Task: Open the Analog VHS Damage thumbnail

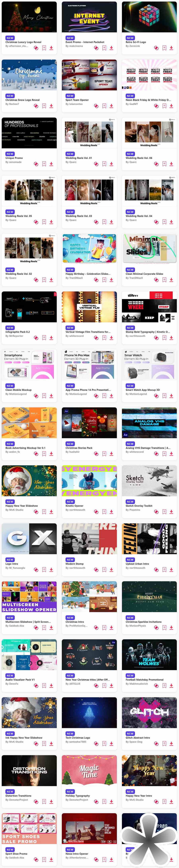Action: pos(149,423)
